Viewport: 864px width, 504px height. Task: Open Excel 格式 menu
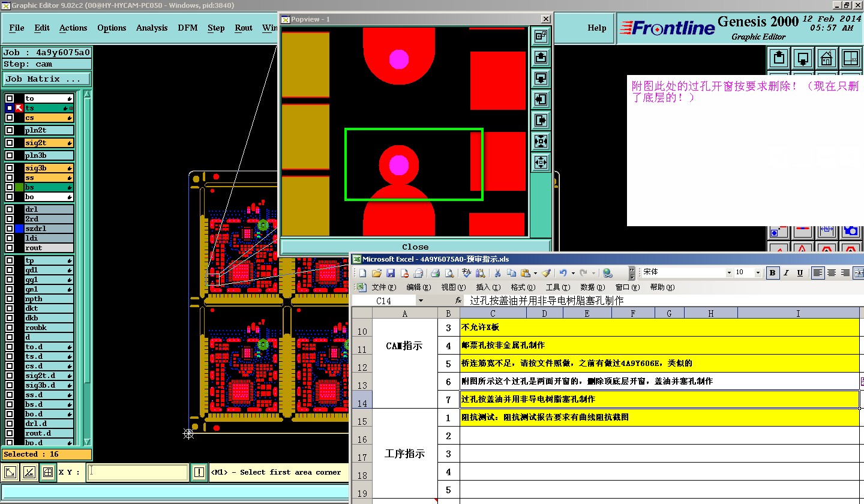[523, 287]
